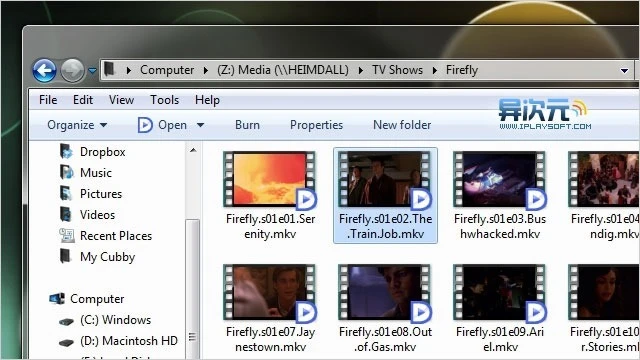This screenshot has height=360, width=640.
Task: Select the Firefly.s01e04 video thumbnail
Action: [x=604, y=179]
